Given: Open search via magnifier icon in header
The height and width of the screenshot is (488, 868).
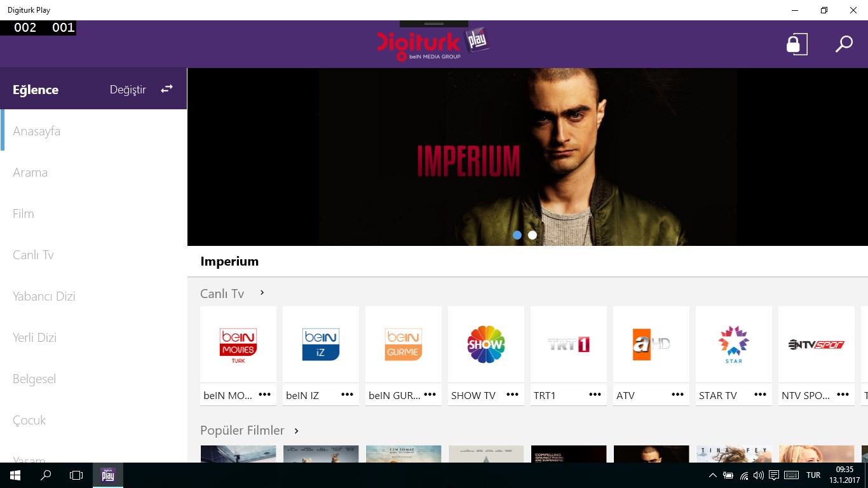Looking at the screenshot, I should tap(844, 44).
